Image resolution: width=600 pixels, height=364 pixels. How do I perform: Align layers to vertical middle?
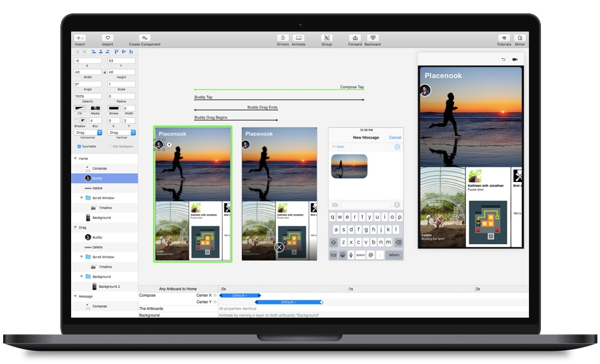click(x=124, y=51)
